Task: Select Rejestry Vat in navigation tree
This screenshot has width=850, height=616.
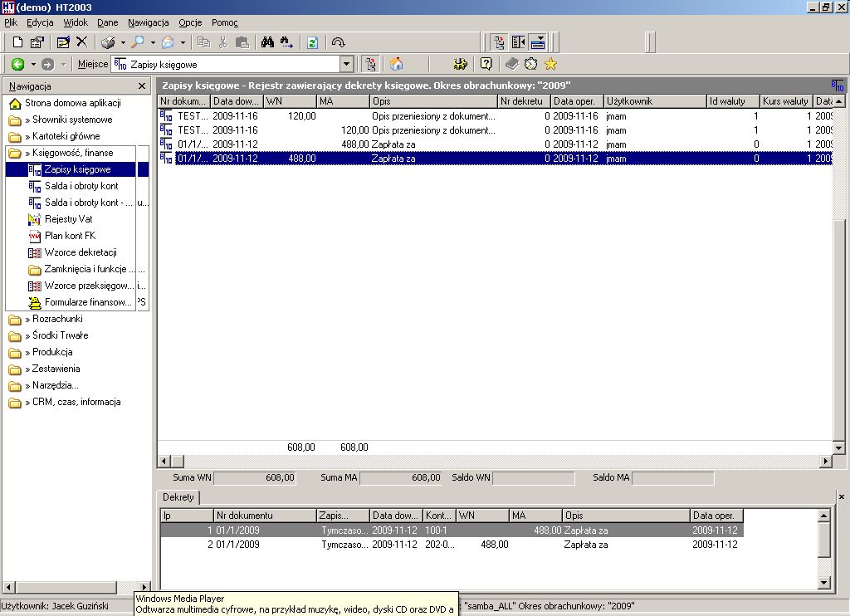Action: [68, 219]
